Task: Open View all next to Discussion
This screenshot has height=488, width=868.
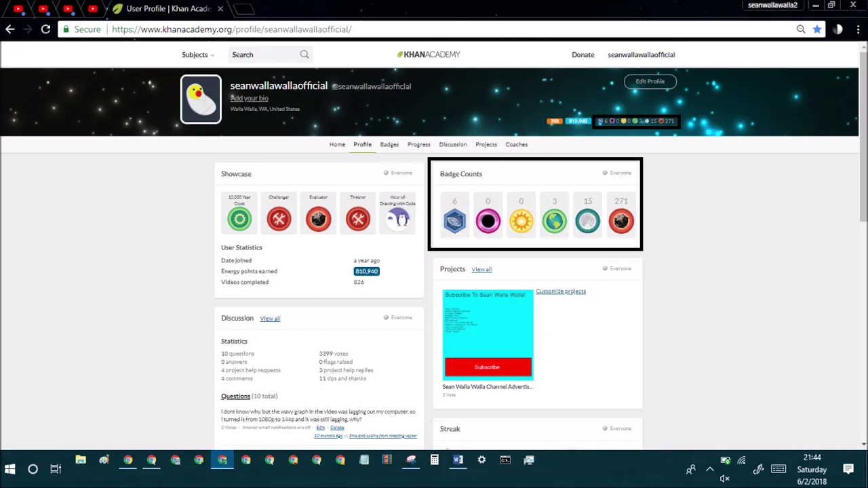Action: [x=270, y=318]
